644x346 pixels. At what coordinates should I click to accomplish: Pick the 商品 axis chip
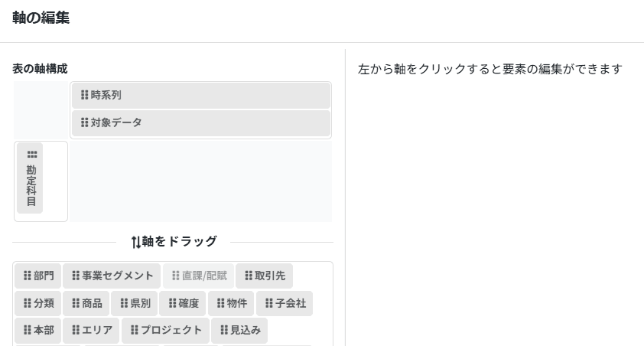tap(86, 303)
